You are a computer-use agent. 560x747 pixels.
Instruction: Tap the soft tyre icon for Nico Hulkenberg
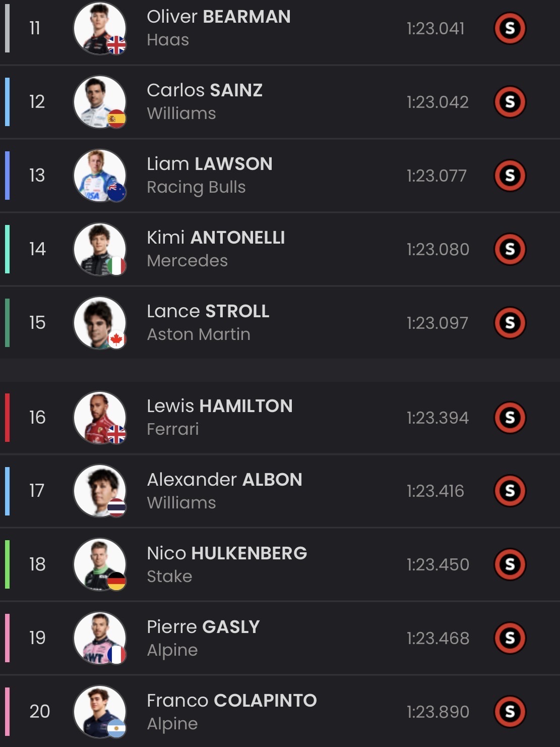(x=510, y=564)
